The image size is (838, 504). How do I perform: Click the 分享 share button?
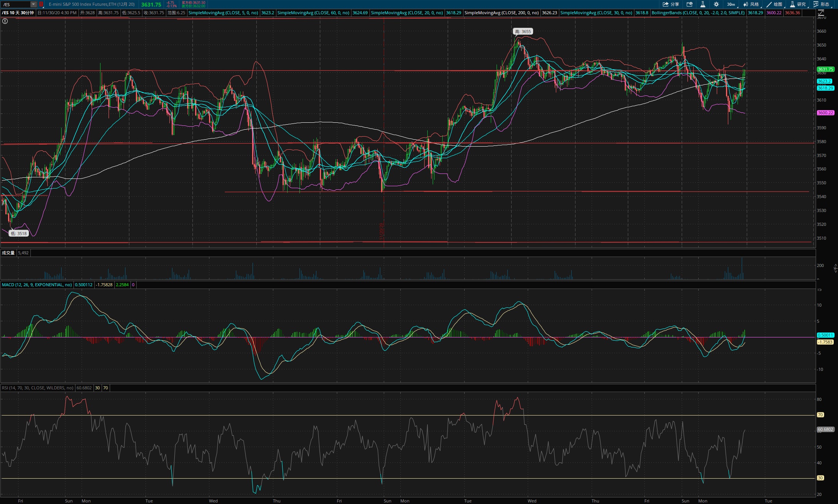tap(671, 4)
